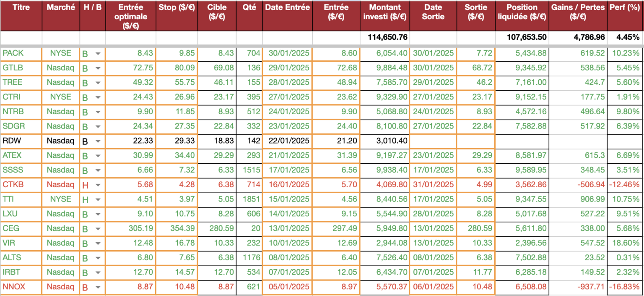Viewport: 644px width, 296px height.
Task: Open the H/B dropdown in GTLB row
Action: pos(98,68)
